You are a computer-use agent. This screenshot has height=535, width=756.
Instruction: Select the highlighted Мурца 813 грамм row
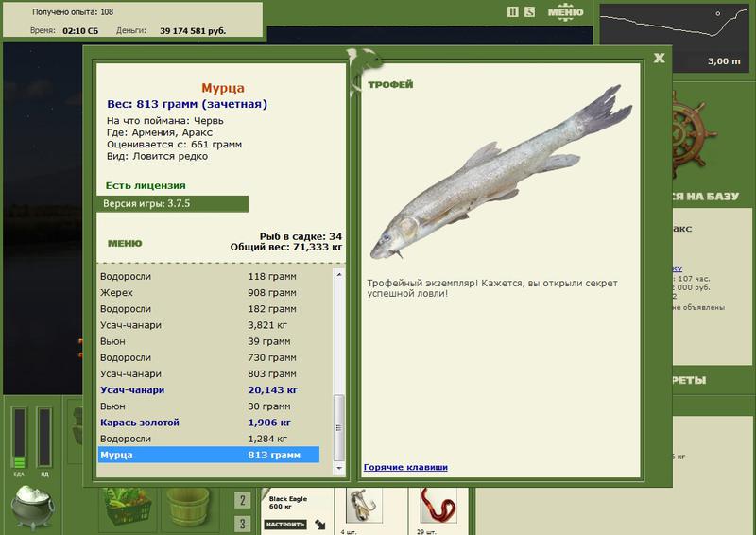click(208, 455)
